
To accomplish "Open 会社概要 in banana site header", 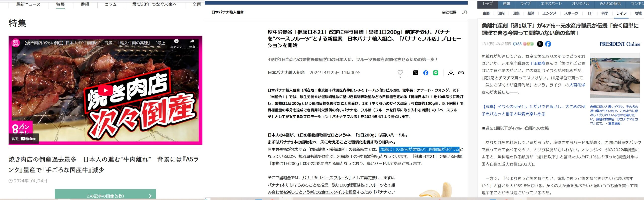I will click(449, 12).
